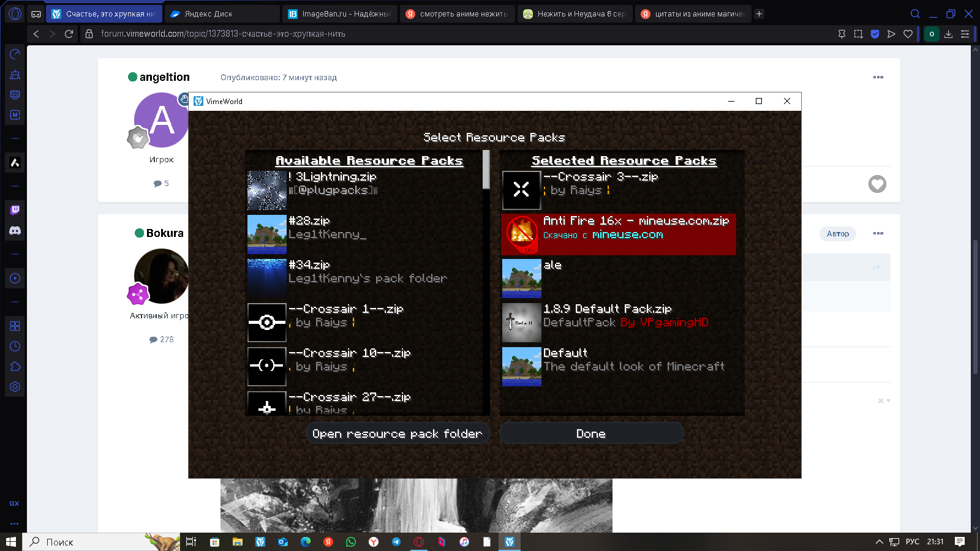Open extensions cube icon in sidebar

15,366
